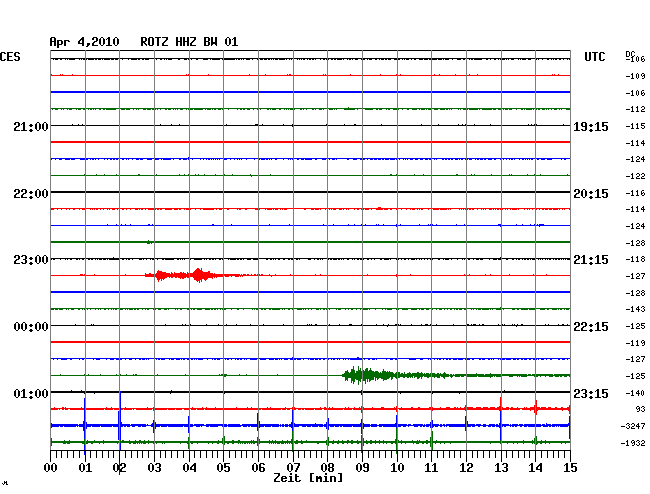Select the DC offset value "-112"
This screenshot has height=494, width=650.
635,109
